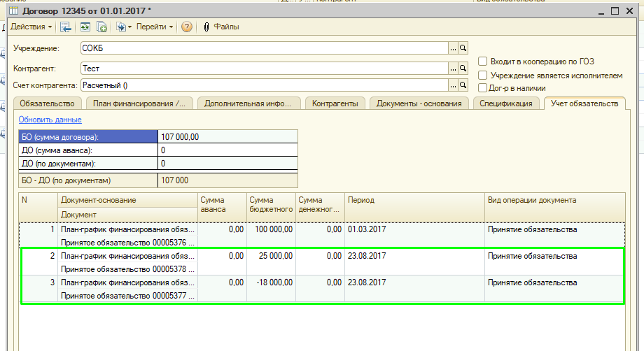Open the Действия dropdown menu
The width and height of the screenshot is (644, 351).
[x=31, y=27]
